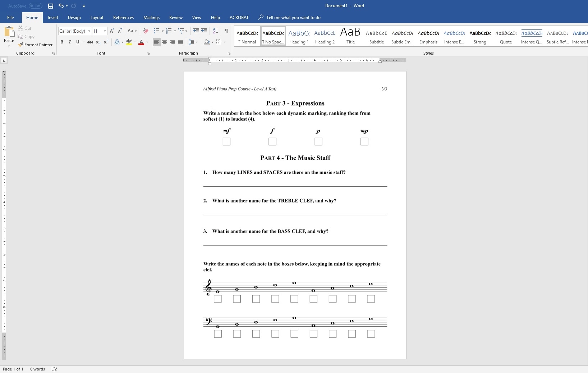Viewport: 588px width, 373px height.
Task: Toggle Italic formatting
Action: click(70, 42)
